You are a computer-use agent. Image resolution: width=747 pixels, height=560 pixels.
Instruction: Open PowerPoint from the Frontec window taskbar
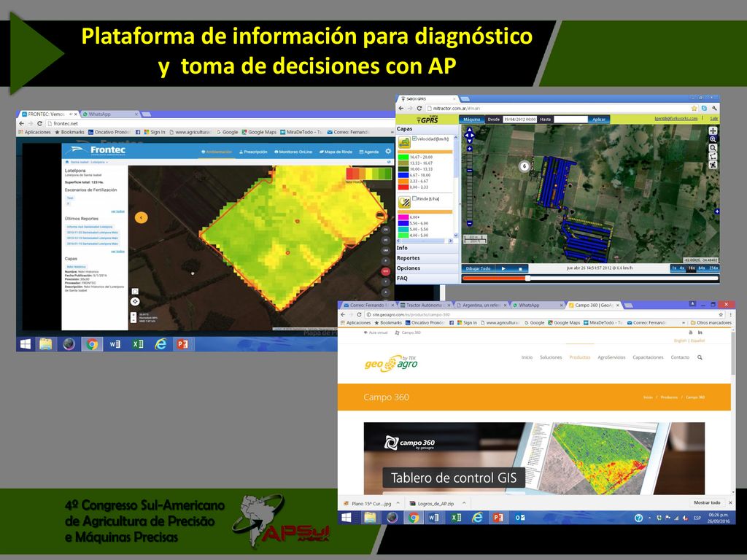tap(182, 344)
